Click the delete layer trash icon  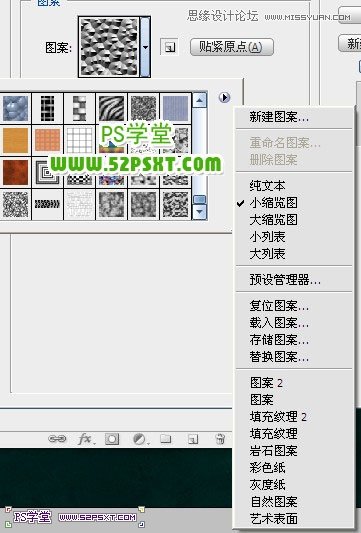[x=220, y=439]
